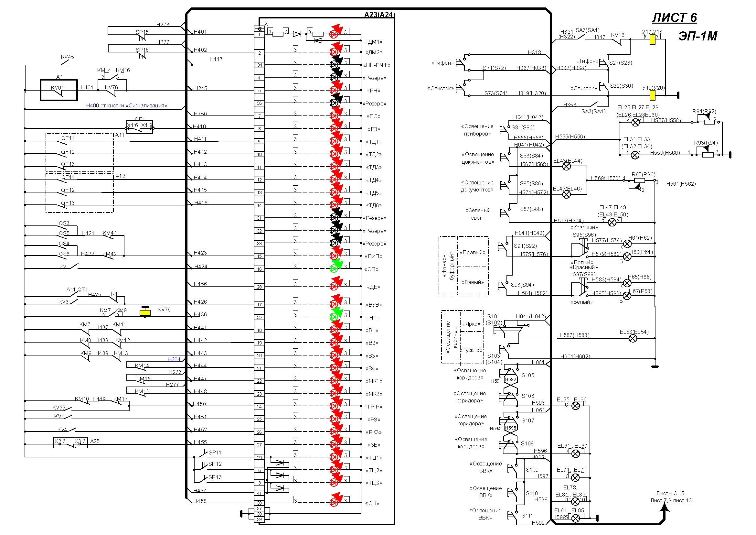This screenshot has width=756, height=535.
Task: Click the blue text «H400 от кнопки «Сигнализация»»
Action: point(126,105)
